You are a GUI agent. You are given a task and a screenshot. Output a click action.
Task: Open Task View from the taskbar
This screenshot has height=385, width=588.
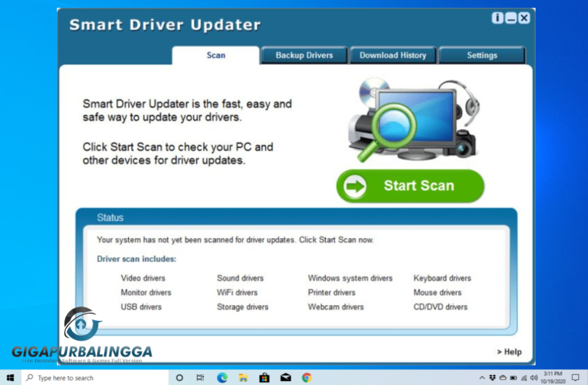(200, 377)
